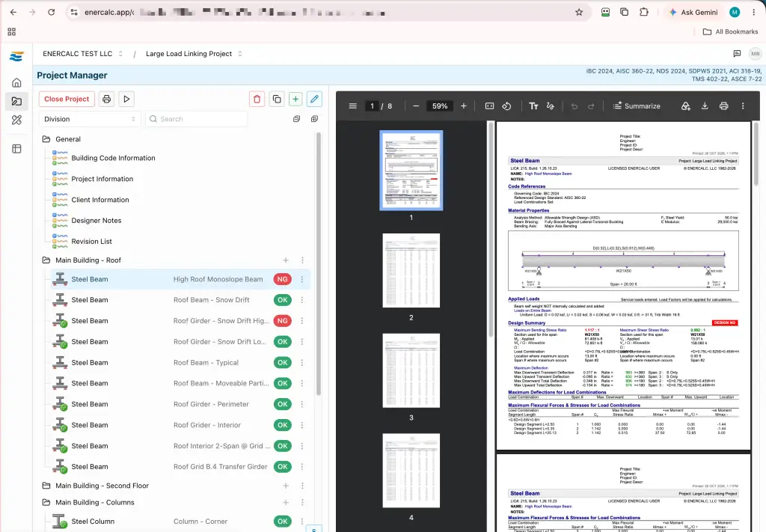This screenshot has width=766, height=532.
Task: Expand the Main Building - Second Floor folder
Action: [46, 486]
